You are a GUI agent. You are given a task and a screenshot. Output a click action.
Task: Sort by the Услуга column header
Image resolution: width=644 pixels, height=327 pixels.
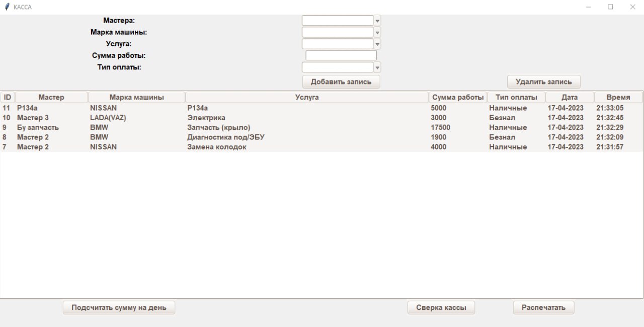pyautogui.click(x=307, y=97)
